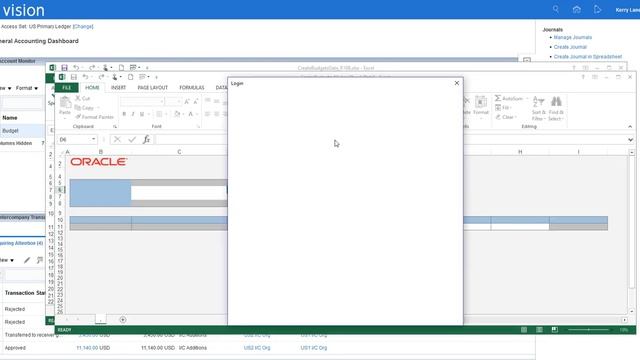Click Undo in front Excel quick access toolbar
The image size is (640, 360).
[x=85, y=77]
